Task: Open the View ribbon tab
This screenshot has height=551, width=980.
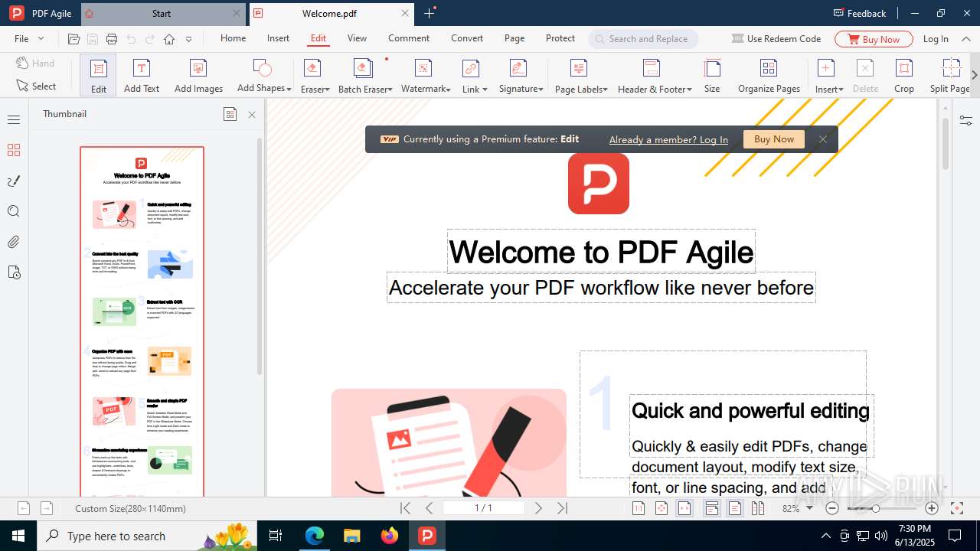Action: [x=357, y=38]
